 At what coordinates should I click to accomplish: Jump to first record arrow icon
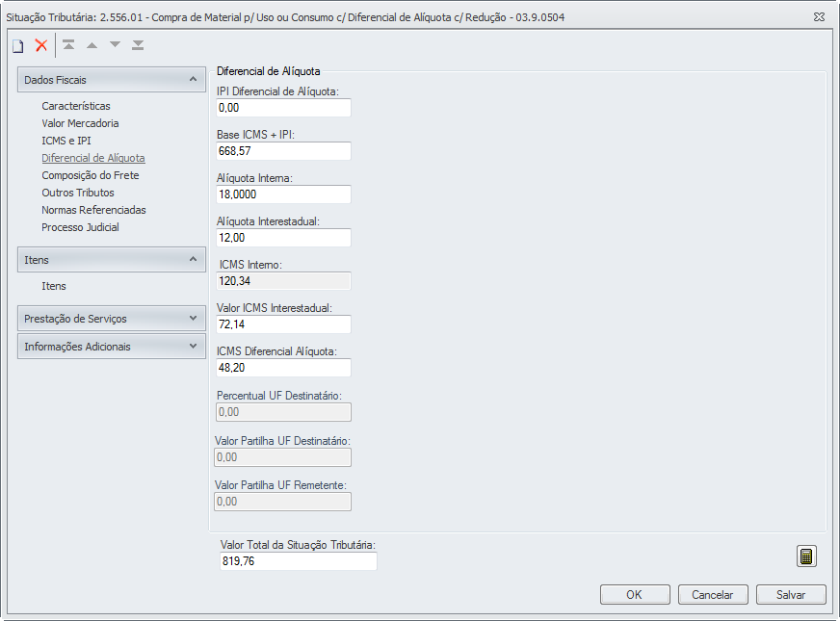tap(68, 45)
